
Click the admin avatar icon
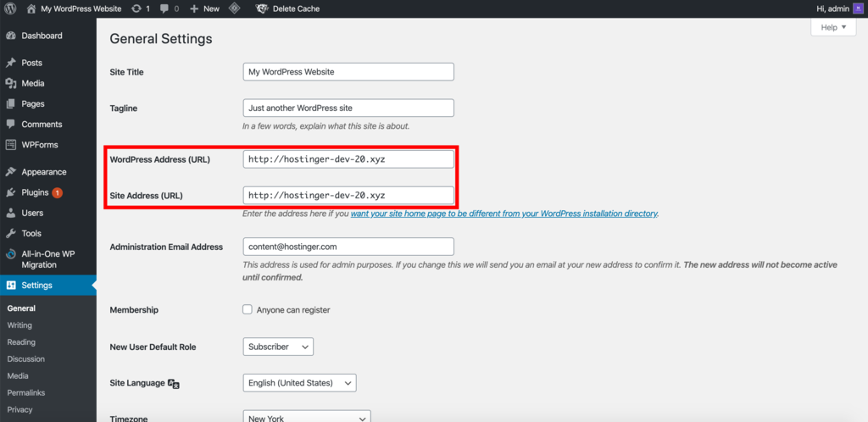click(x=858, y=8)
